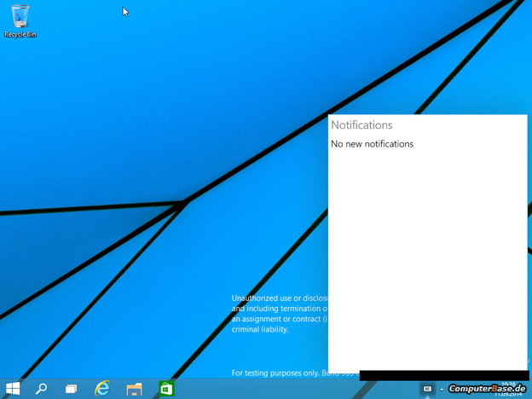
Task: Click the ComputerBase.de watermark logo
Action: point(489,389)
